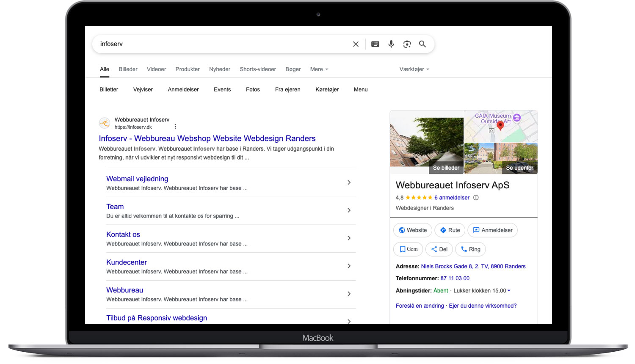635x364 pixels.
Task: Open the on-screen keyboard icon
Action: [375, 44]
